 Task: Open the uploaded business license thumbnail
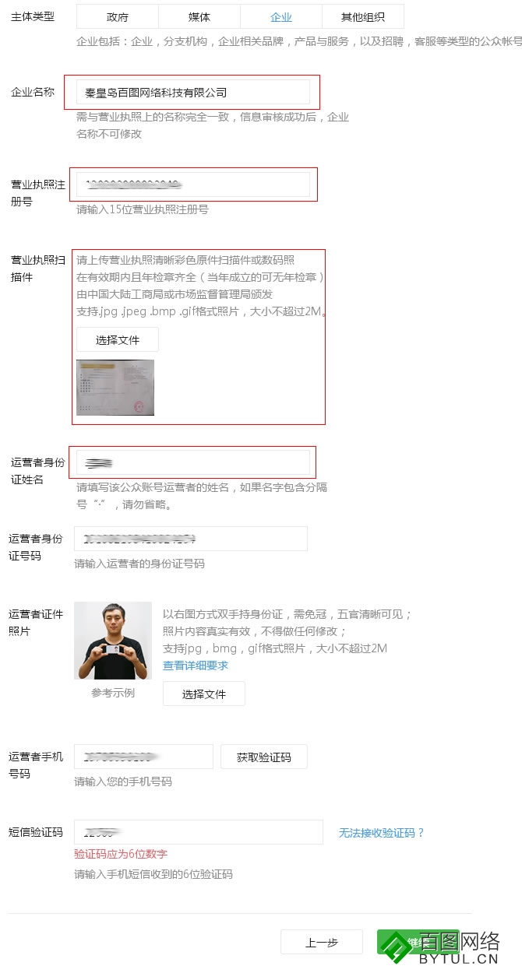(115, 388)
